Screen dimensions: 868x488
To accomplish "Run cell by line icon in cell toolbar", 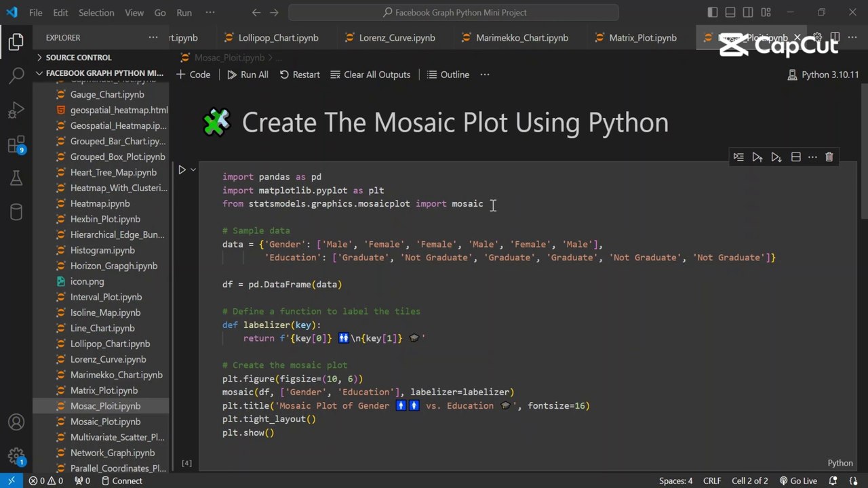I will click(738, 157).
